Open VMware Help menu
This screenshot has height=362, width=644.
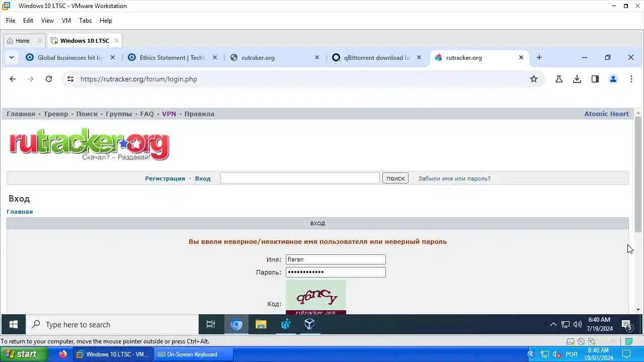(106, 21)
